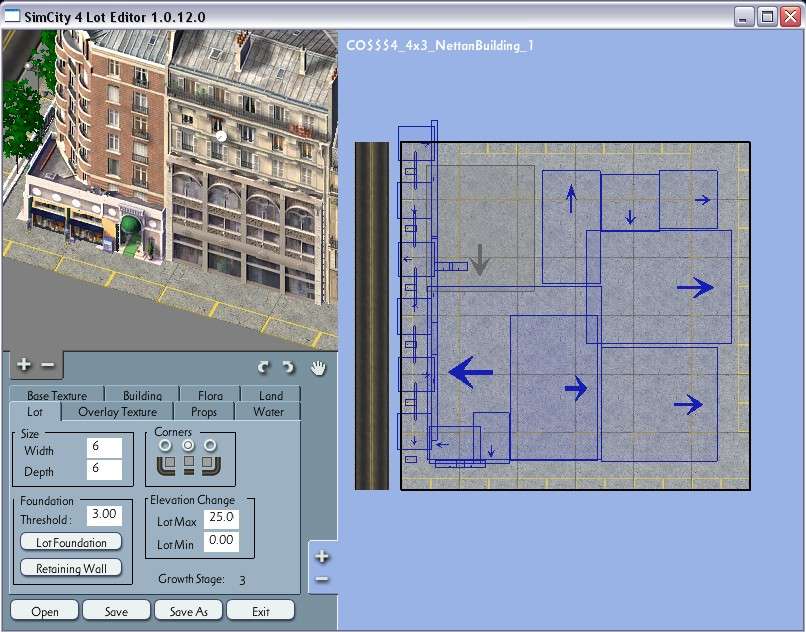The height and width of the screenshot is (632, 806).
Task: Zoom in the lot plan view
Action: pos(322,556)
